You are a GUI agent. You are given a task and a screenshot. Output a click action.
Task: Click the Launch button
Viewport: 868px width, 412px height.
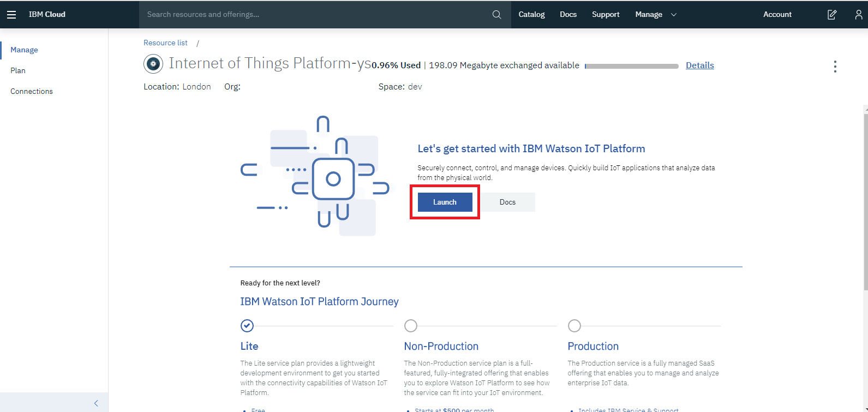pyautogui.click(x=445, y=202)
